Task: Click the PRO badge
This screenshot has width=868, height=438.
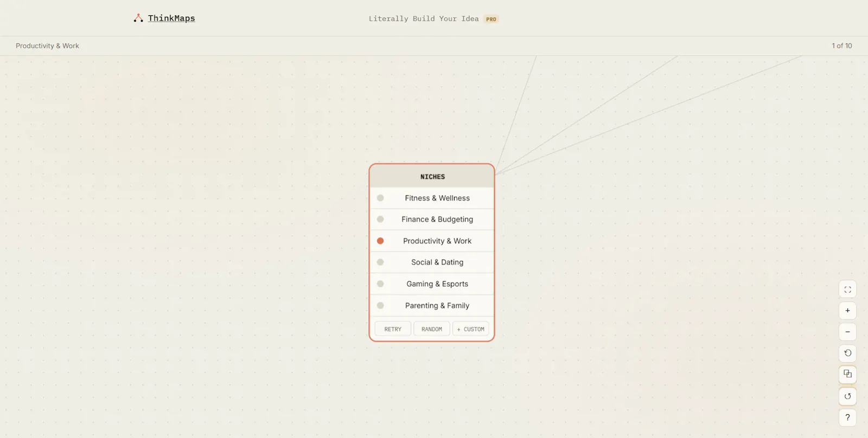Action: click(x=491, y=19)
